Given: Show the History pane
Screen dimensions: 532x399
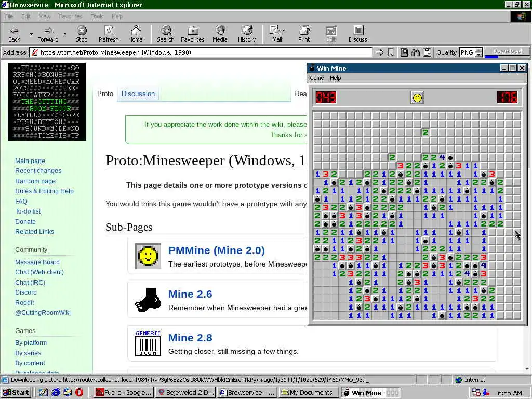Looking at the screenshot, I should coord(247,34).
